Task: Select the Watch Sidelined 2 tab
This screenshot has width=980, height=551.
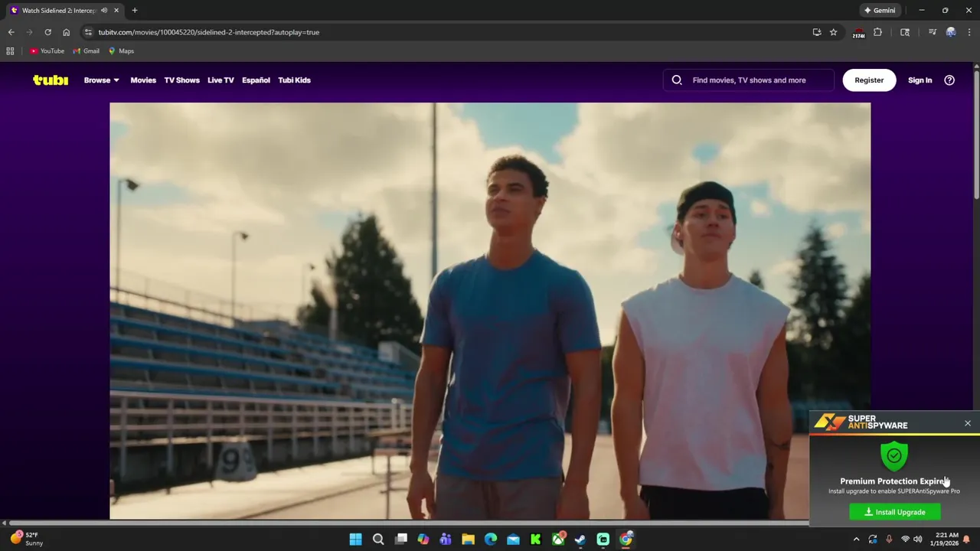Action: pos(65,11)
